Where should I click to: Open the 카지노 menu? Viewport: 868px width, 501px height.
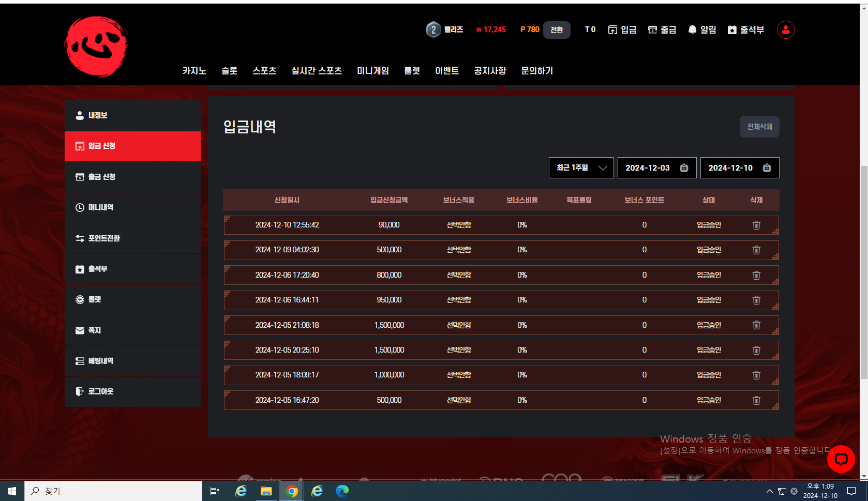pyautogui.click(x=194, y=71)
